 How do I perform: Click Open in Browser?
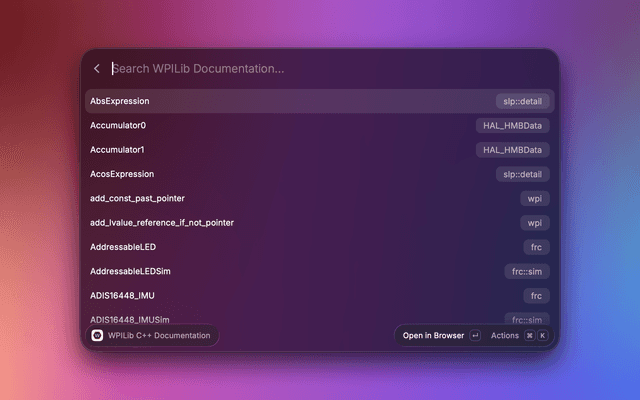(433, 336)
